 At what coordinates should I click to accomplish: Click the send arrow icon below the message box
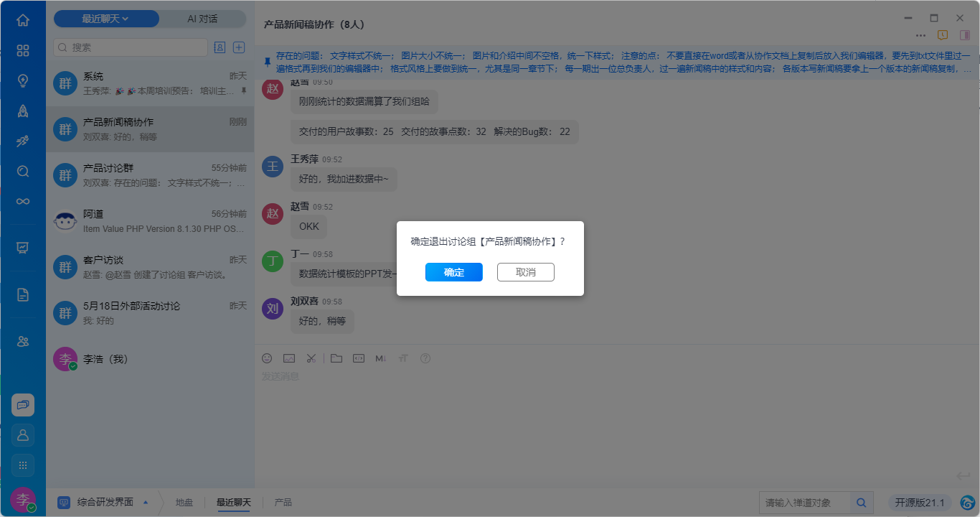tap(963, 476)
